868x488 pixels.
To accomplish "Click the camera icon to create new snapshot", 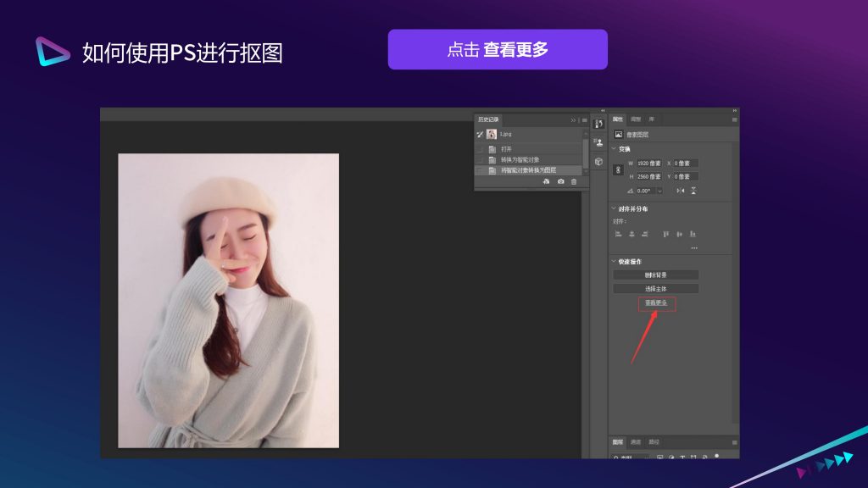I will click(x=560, y=181).
